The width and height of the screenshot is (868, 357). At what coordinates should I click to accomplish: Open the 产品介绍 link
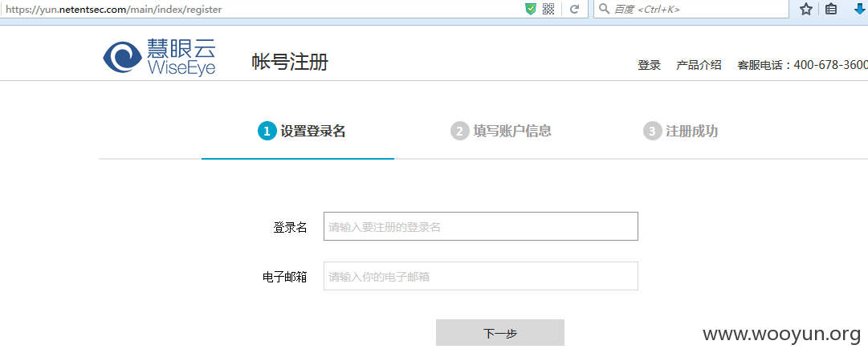[x=699, y=65]
